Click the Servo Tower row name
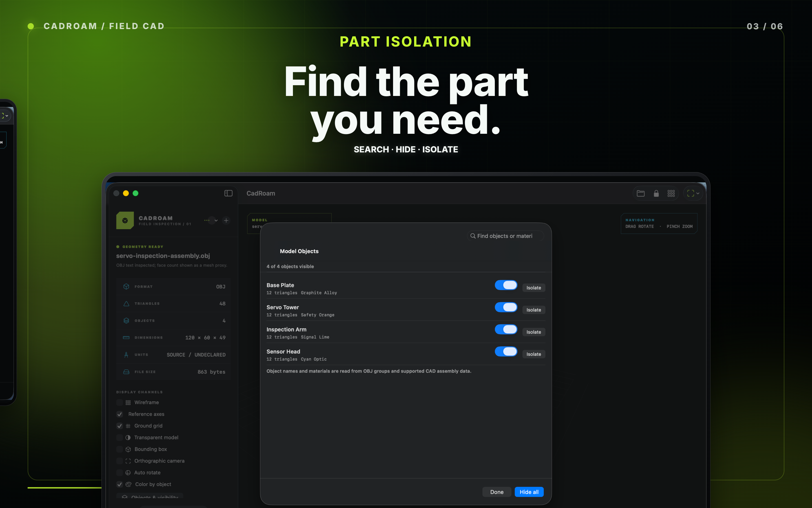The width and height of the screenshot is (812, 508). [283, 307]
